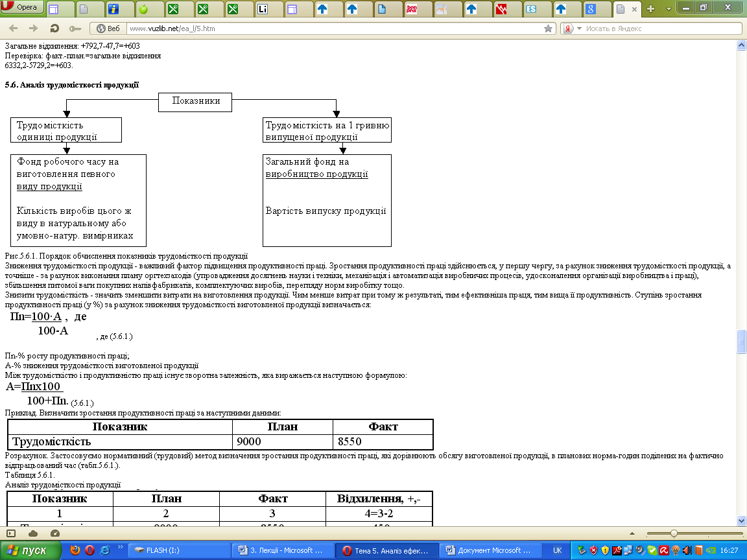The height and width of the screenshot is (560, 747).
Task: Go back to the previous page
Action: (14, 29)
